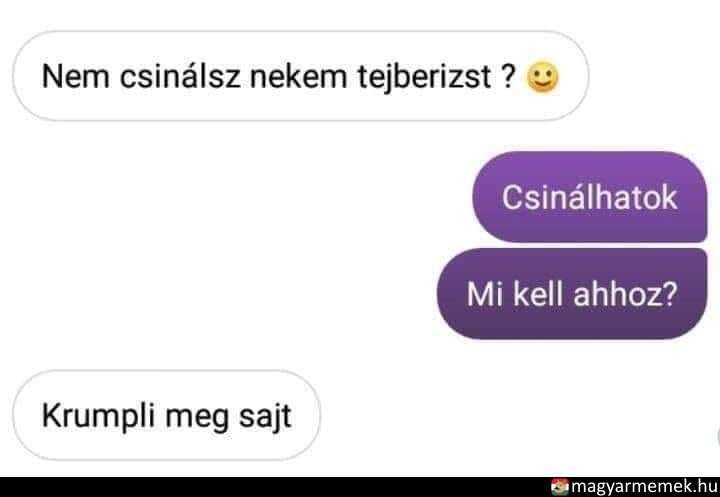Click the question mark before the smiley emoji
Screen dimensions: 720x497
[x=508, y=76]
